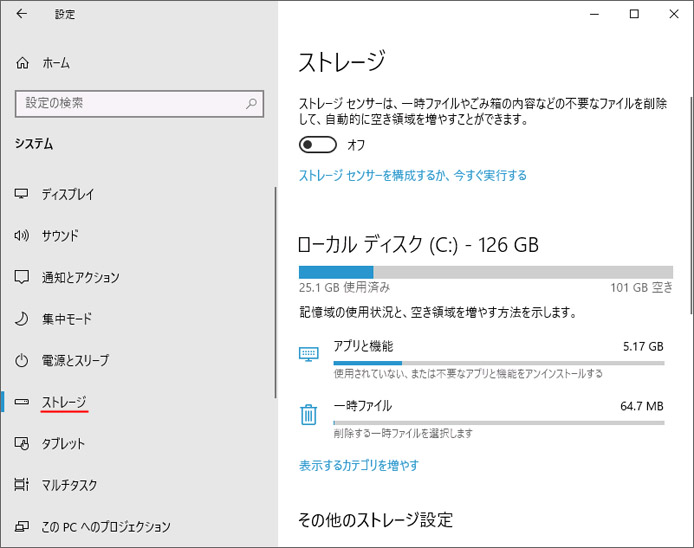Viewport: 694px width, 548px height.
Task: Click ストレージ センサーを構成するか、今すぐ実行する link
Action: coord(413,176)
